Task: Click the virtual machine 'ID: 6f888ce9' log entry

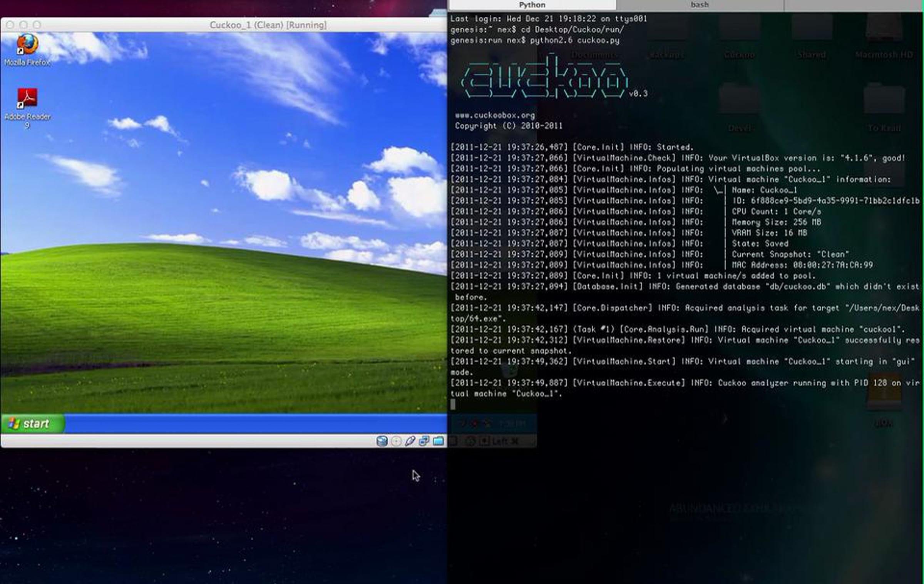Action: tap(685, 201)
